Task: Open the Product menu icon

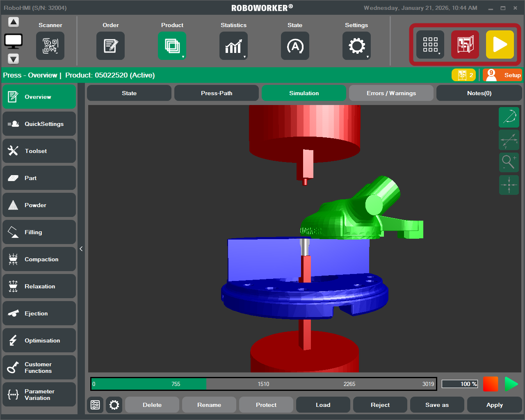Action: click(x=172, y=46)
